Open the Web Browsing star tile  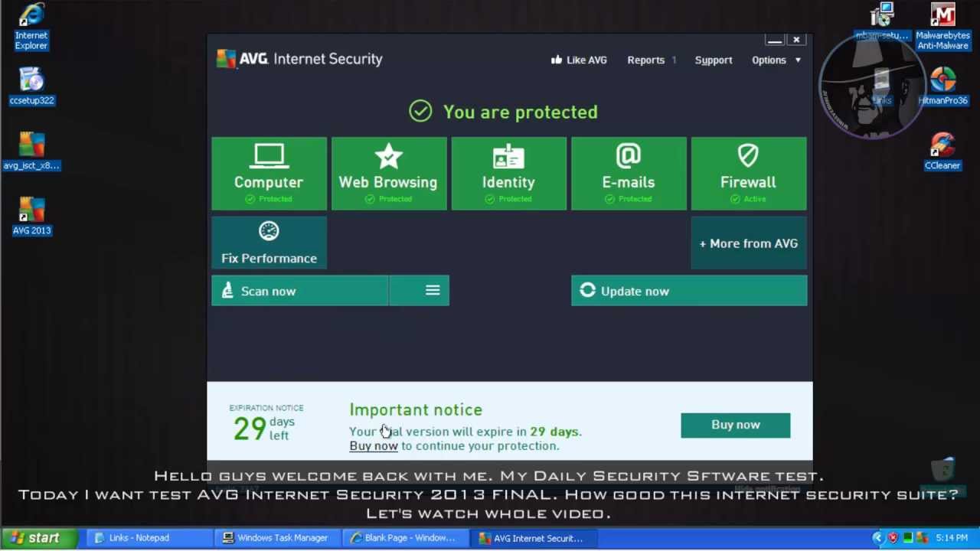click(x=388, y=173)
